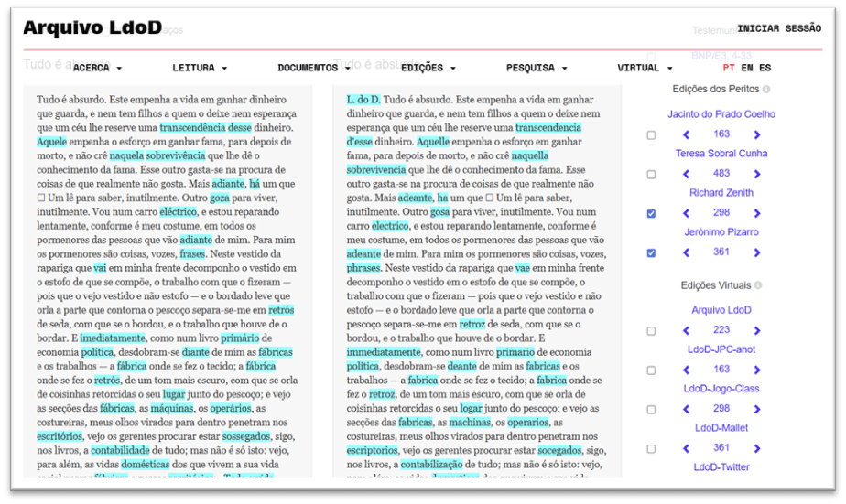
Task: Go to previous Jacinto do Prado Coelho fragment
Action: pos(686,134)
